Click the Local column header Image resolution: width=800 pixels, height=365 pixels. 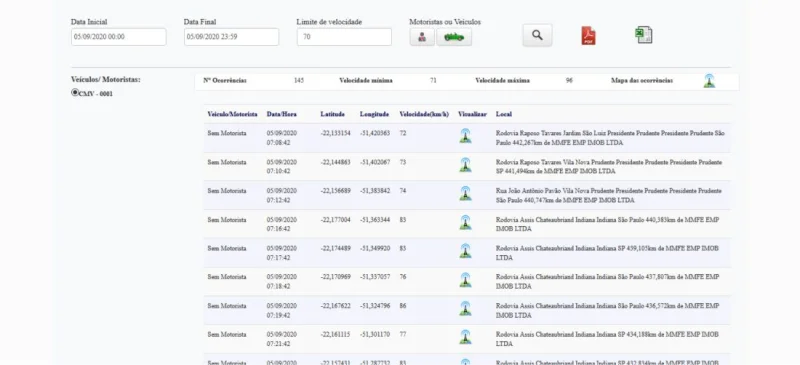pos(504,114)
